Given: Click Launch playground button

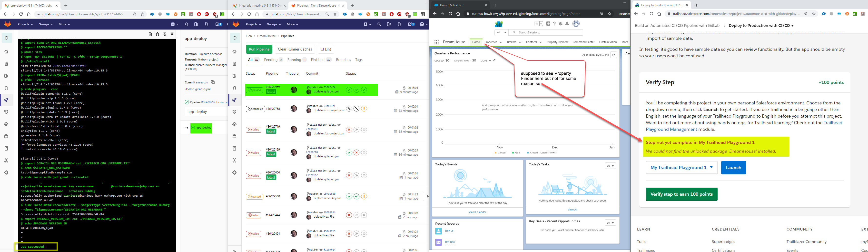Looking at the screenshot, I should click(733, 168).
